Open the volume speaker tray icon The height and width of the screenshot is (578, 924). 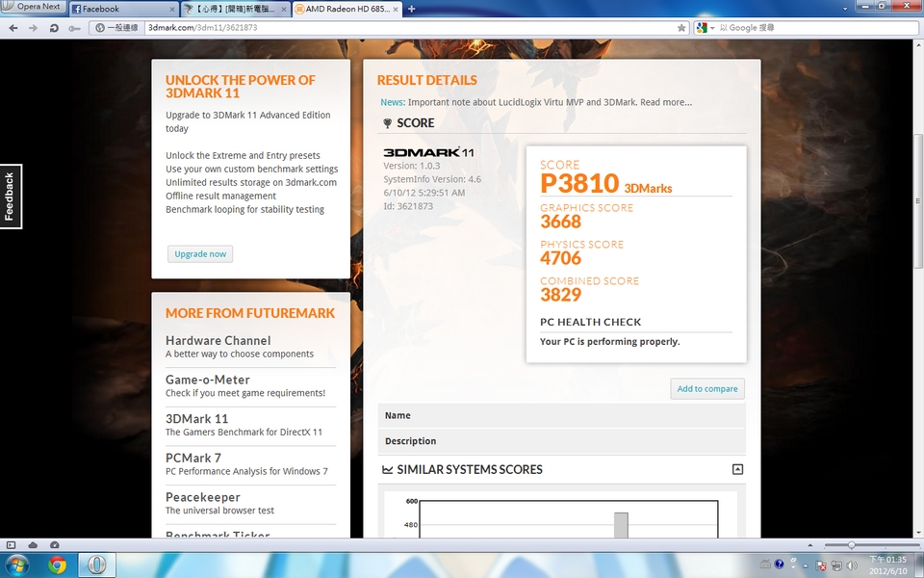[x=852, y=565]
